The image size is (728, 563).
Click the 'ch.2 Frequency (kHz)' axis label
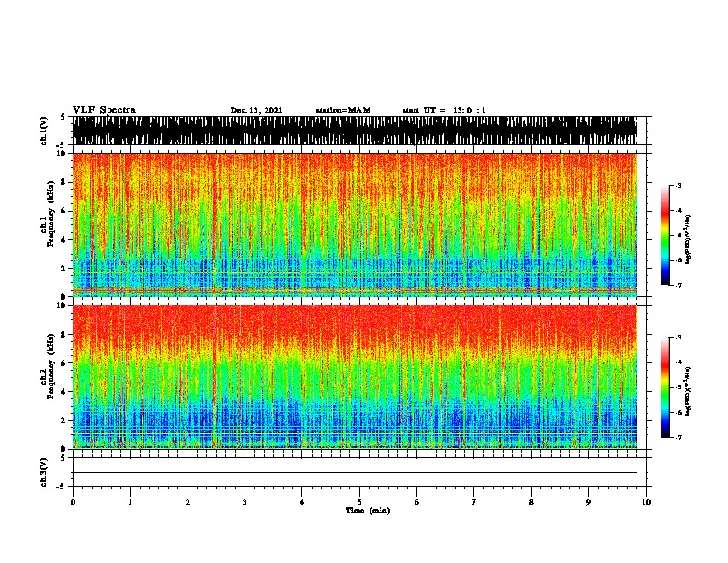47,366
